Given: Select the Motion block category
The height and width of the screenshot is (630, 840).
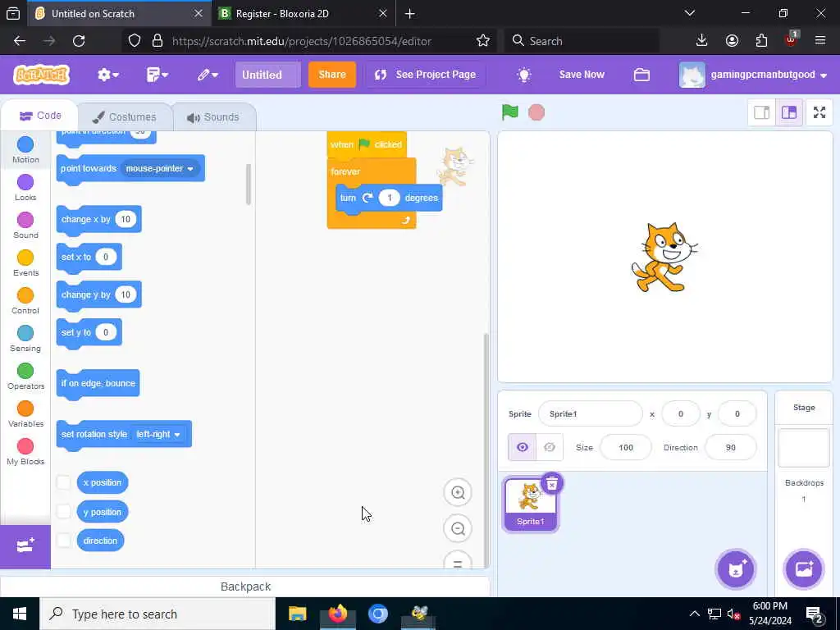Looking at the screenshot, I should coord(25,149).
